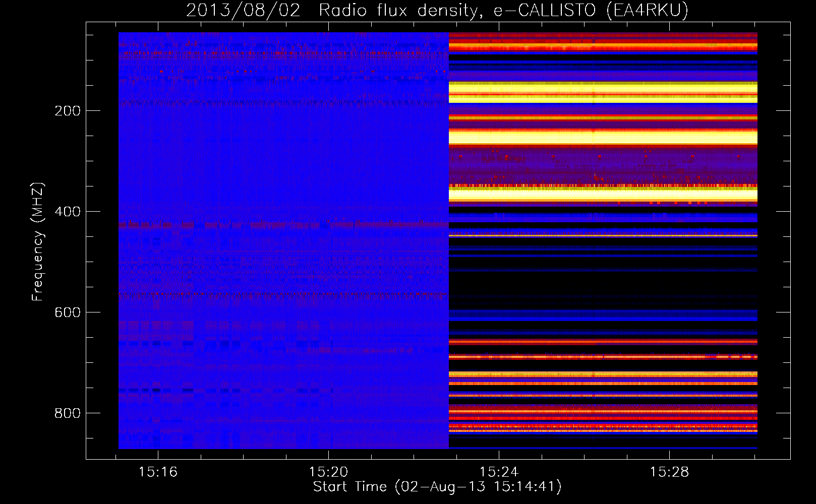Click the 400 frequency tick label
816x504 pixels.
[68, 212]
